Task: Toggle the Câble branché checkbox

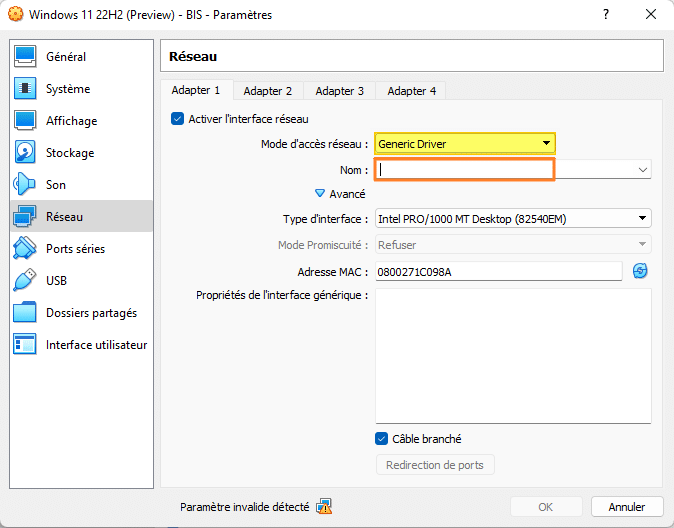Action: click(382, 439)
